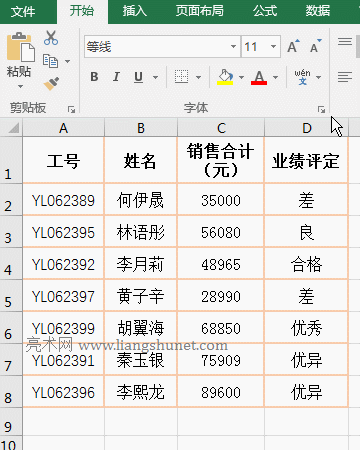Select cell YL062392

coord(63,263)
